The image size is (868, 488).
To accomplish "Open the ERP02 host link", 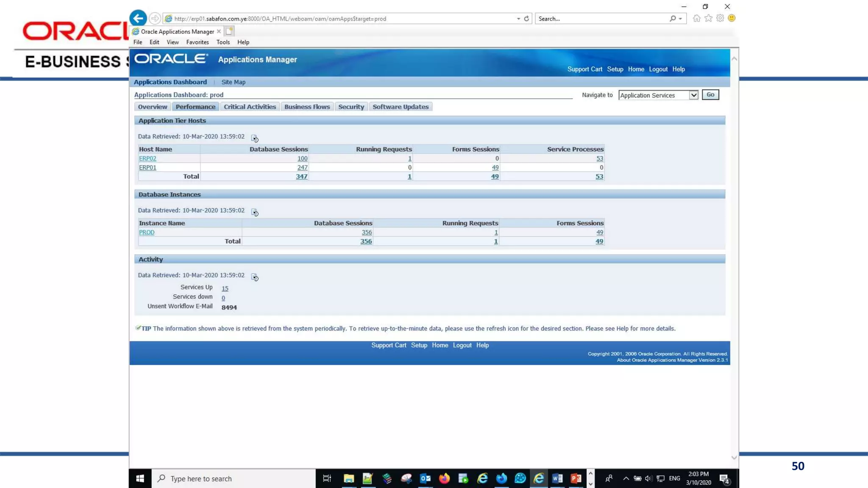I will point(147,158).
